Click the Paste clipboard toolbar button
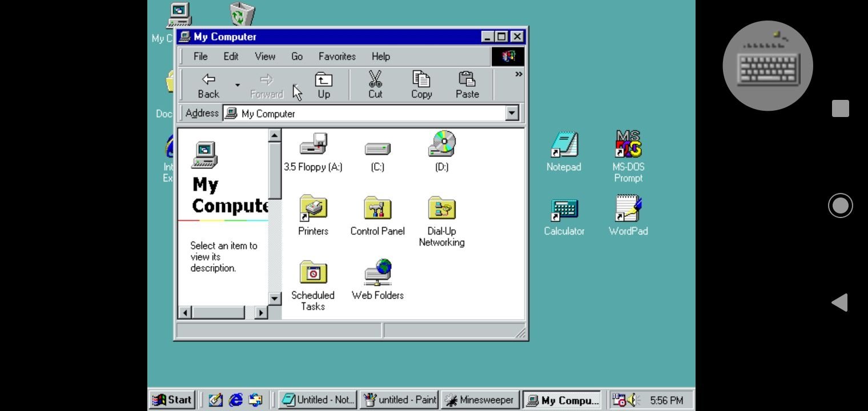This screenshot has width=868, height=411. [x=467, y=86]
